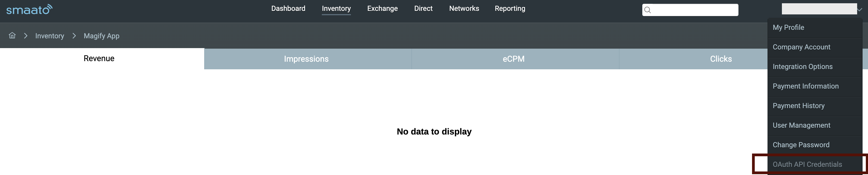The height and width of the screenshot is (175, 868).
Task: Select the Revenue tab
Action: (99, 59)
